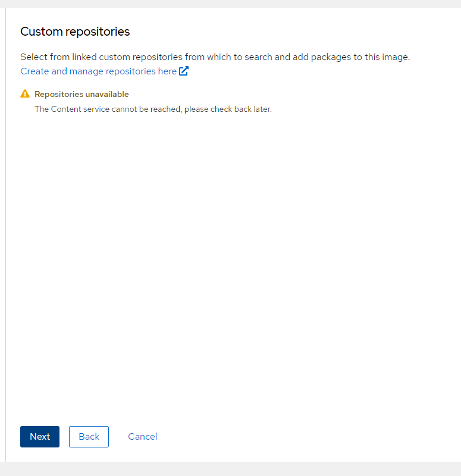Click the 'Select from linked custom repositories' description
The height and width of the screenshot is (476, 461).
tap(215, 57)
